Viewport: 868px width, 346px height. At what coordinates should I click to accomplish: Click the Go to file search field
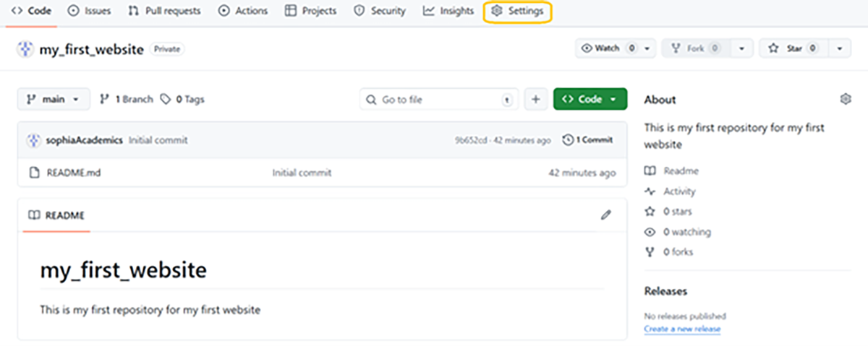[x=439, y=99]
